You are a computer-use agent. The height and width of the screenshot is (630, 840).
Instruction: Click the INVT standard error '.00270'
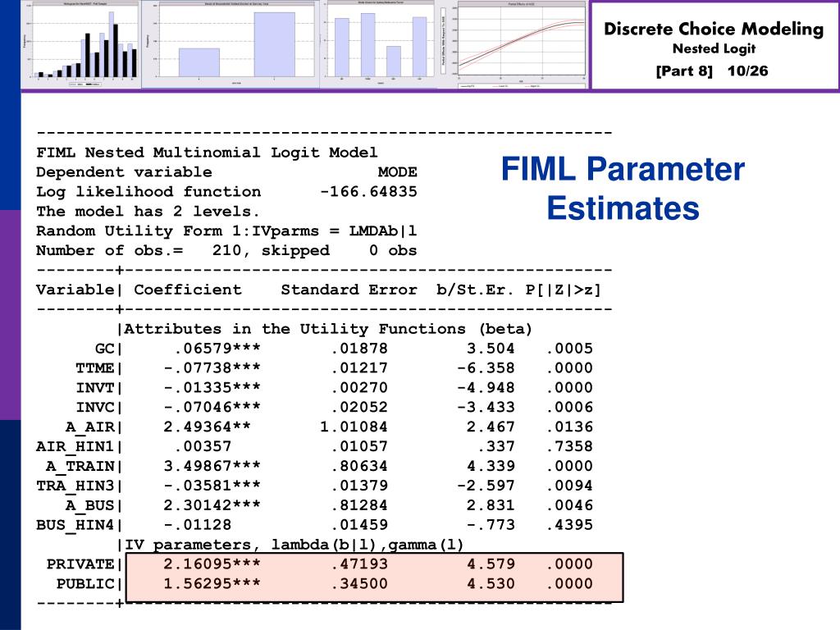(358, 388)
